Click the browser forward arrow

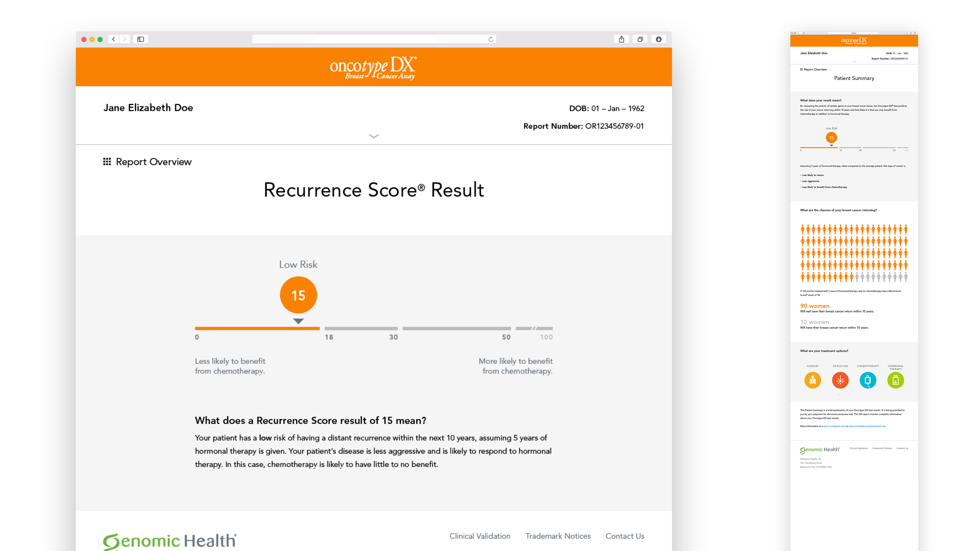[124, 39]
